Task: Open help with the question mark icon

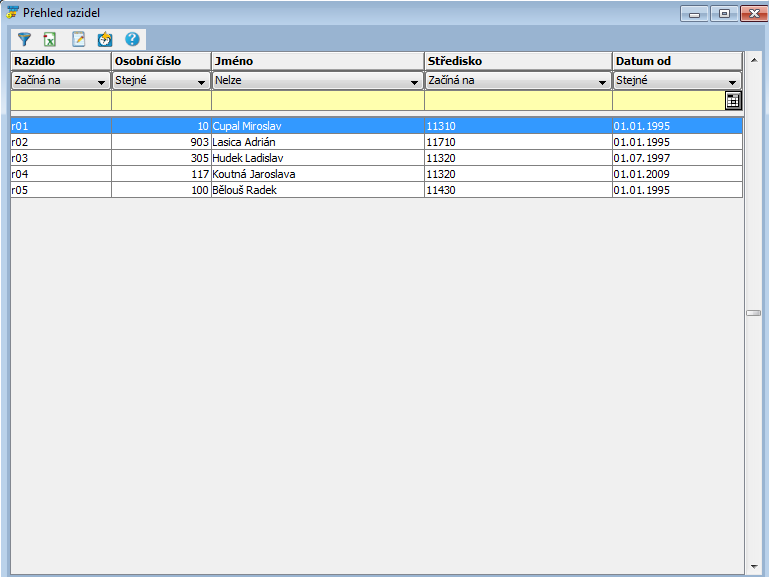Action: 132,40
